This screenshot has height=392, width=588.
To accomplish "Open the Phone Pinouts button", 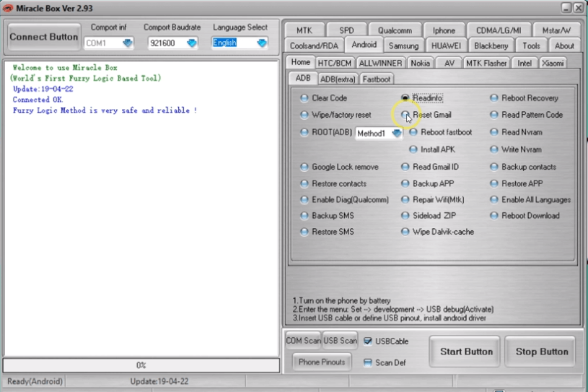I will [322, 362].
